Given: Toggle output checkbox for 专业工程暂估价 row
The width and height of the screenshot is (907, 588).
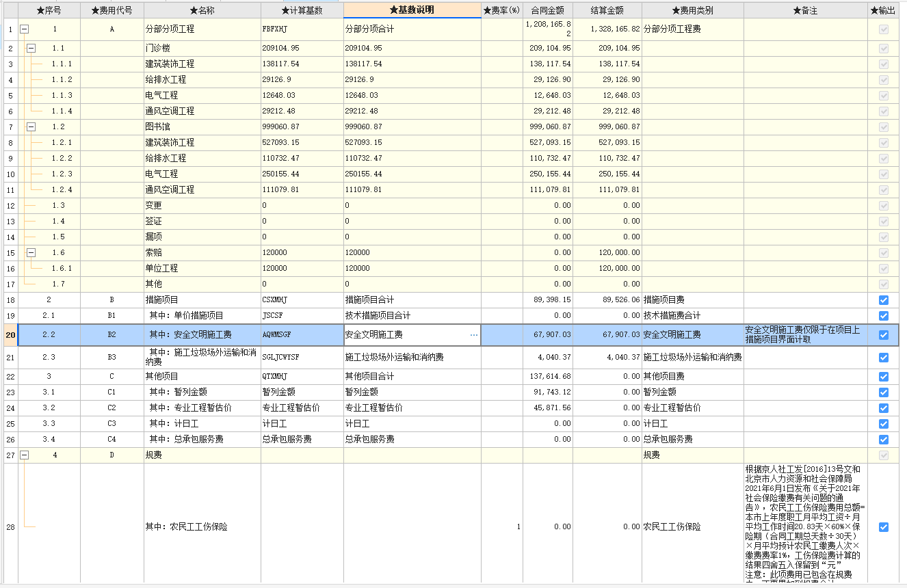Looking at the screenshot, I should tap(883, 408).
